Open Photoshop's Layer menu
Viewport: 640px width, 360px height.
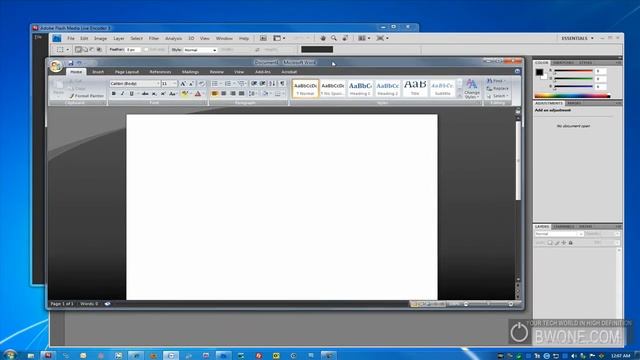(x=119, y=38)
